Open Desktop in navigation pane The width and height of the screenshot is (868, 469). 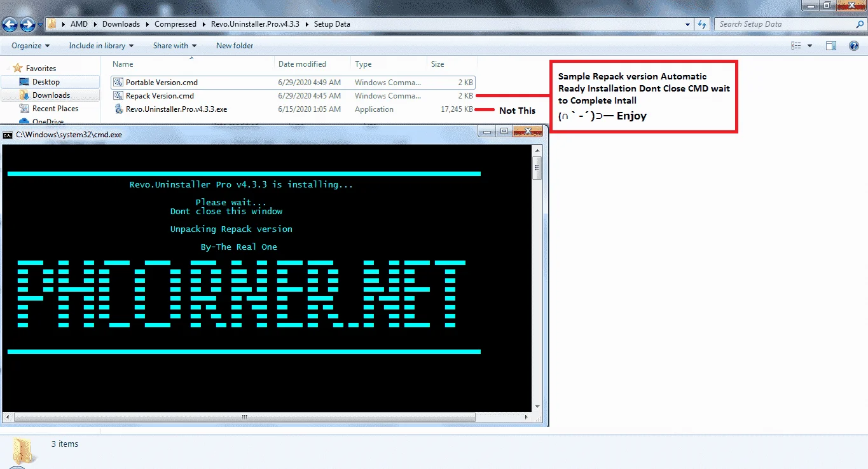click(x=46, y=82)
